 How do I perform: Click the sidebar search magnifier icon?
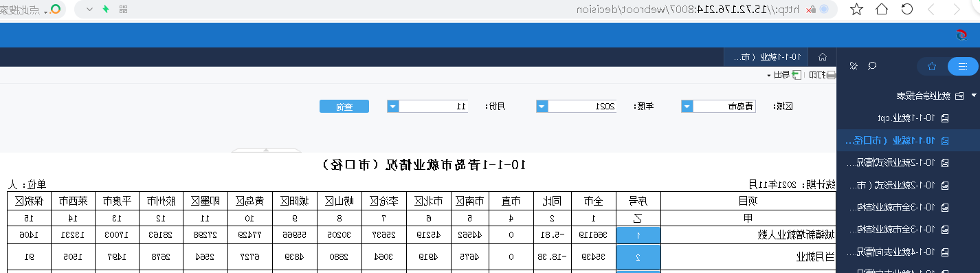click(x=873, y=66)
